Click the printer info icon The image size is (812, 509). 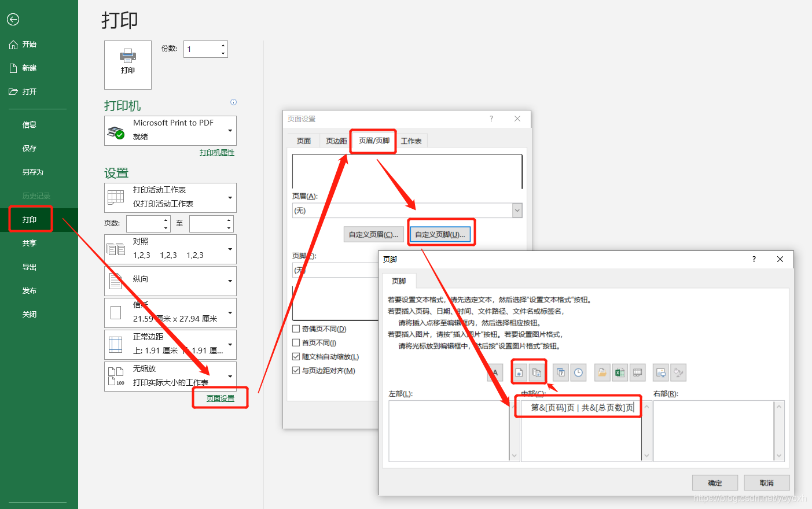[234, 102]
